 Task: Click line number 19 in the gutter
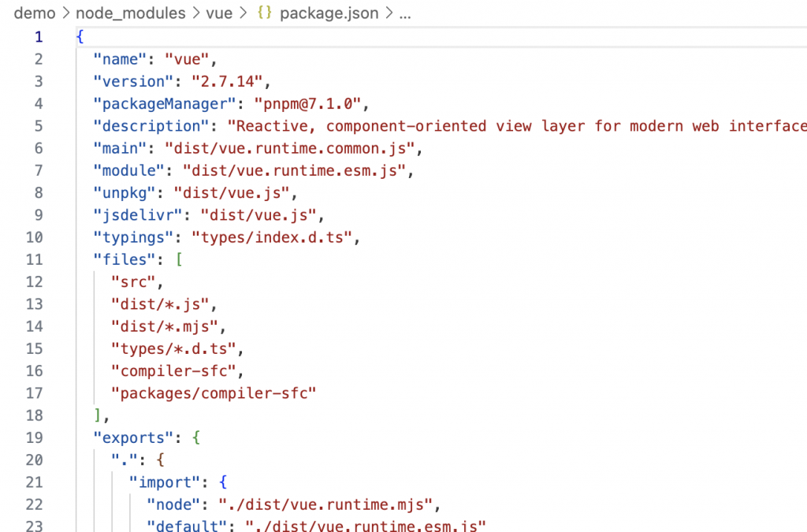pos(35,437)
